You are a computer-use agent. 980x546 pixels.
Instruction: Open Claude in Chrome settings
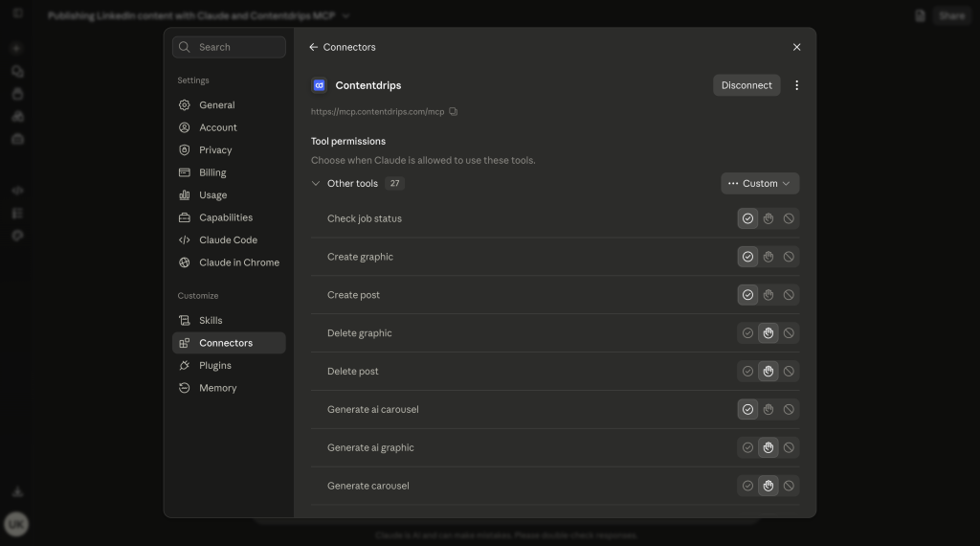pyautogui.click(x=229, y=262)
